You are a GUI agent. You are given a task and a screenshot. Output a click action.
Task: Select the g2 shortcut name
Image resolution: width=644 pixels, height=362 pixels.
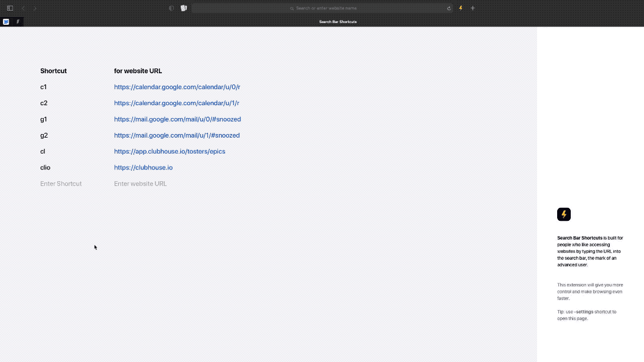point(44,135)
